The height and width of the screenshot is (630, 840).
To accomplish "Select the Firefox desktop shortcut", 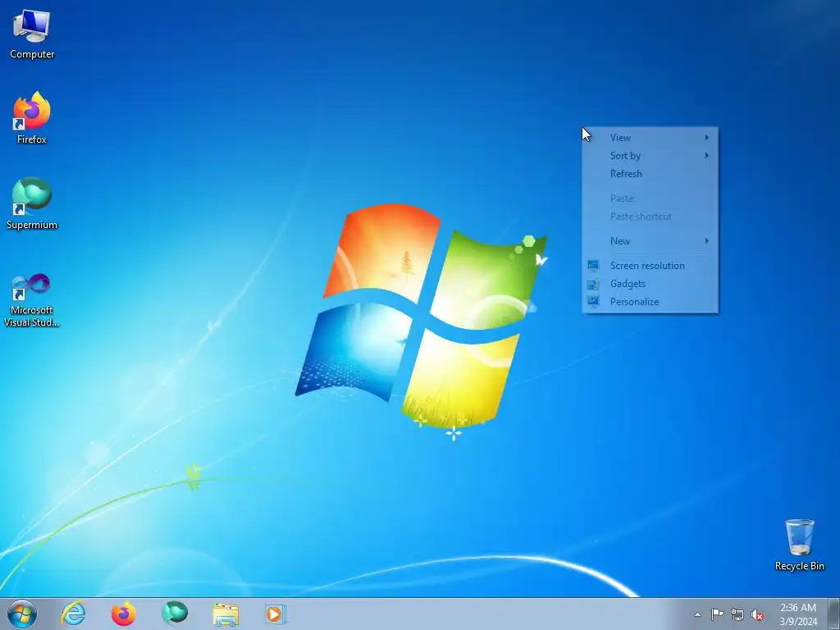I will coord(32,118).
